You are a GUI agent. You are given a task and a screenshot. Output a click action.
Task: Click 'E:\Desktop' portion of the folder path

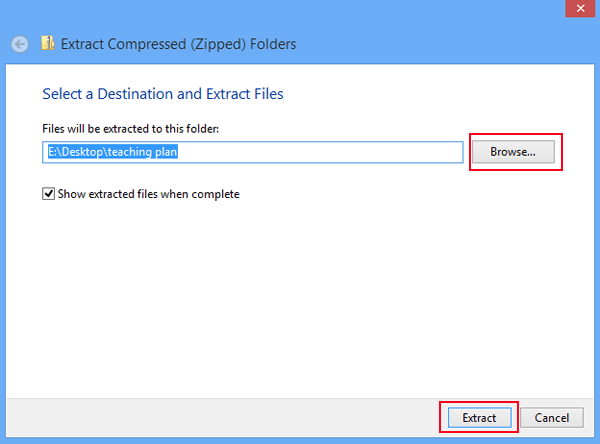tap(75, 152)
